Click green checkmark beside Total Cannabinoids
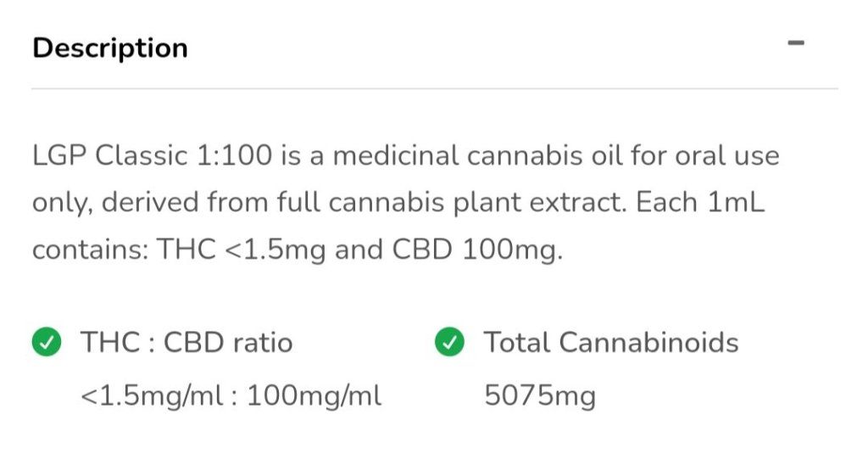The width and height of the screenshot is (868, 465). [449, 343]
